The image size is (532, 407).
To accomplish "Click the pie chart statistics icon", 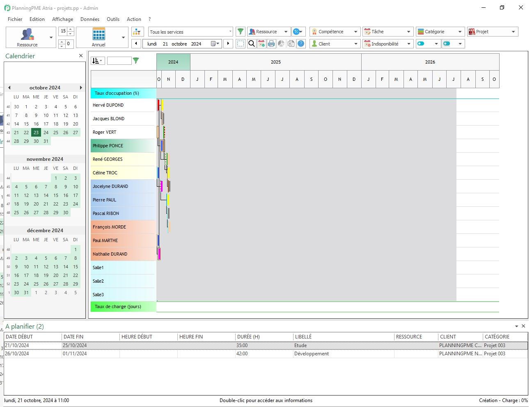I will (281, 43).
